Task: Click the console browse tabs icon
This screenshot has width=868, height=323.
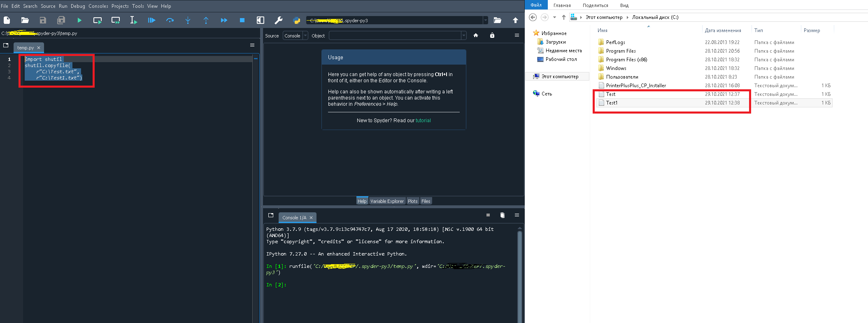Action: coord(270,215)
